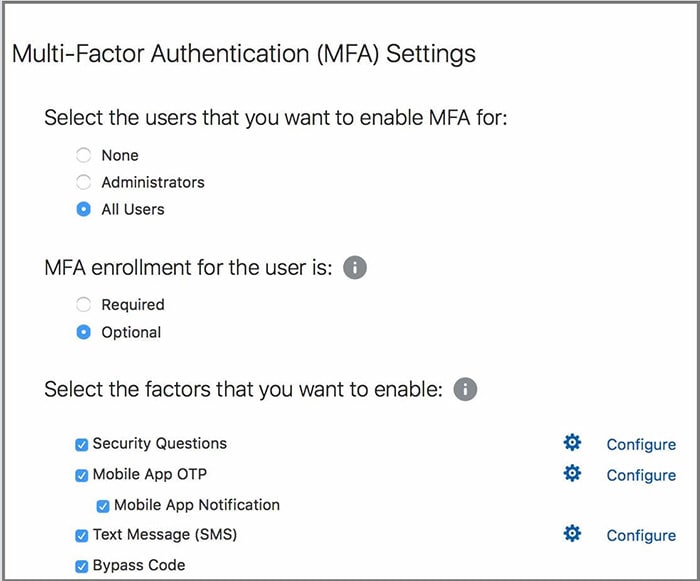Set MFA enrollment to Required
This screenshot has height=581, width=700.
tap(84, 304)
